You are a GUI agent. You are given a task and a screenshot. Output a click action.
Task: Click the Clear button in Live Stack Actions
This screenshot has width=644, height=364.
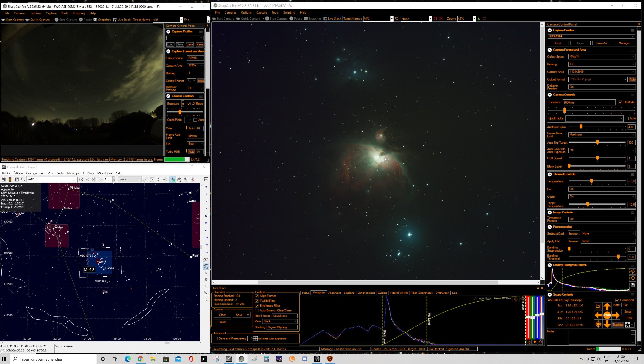(x=222, y=315)
